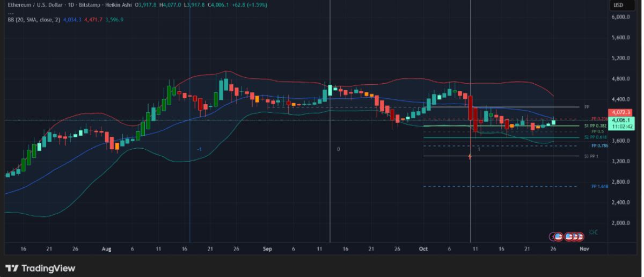Click the 6,000.0 price axis label
Image resolution: width=644 pixels, height=277 pixels.
coord(620,17)
